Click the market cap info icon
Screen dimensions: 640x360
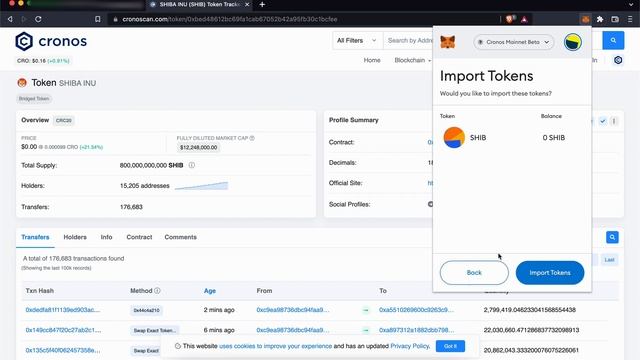click(x=252, y=138)
